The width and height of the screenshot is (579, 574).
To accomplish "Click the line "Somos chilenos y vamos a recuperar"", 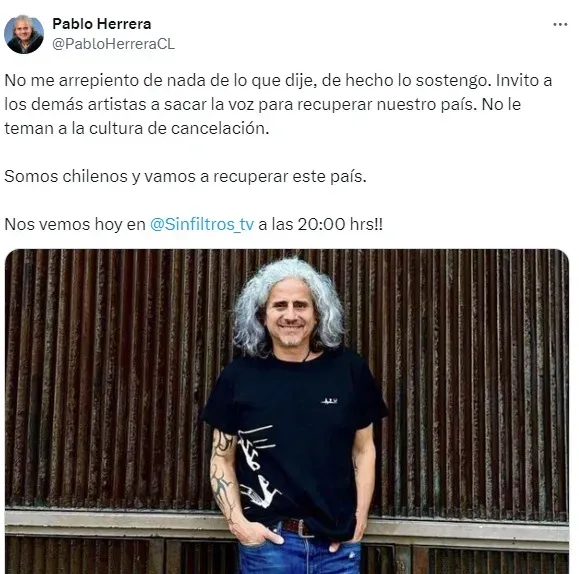I will click(185, 177).
